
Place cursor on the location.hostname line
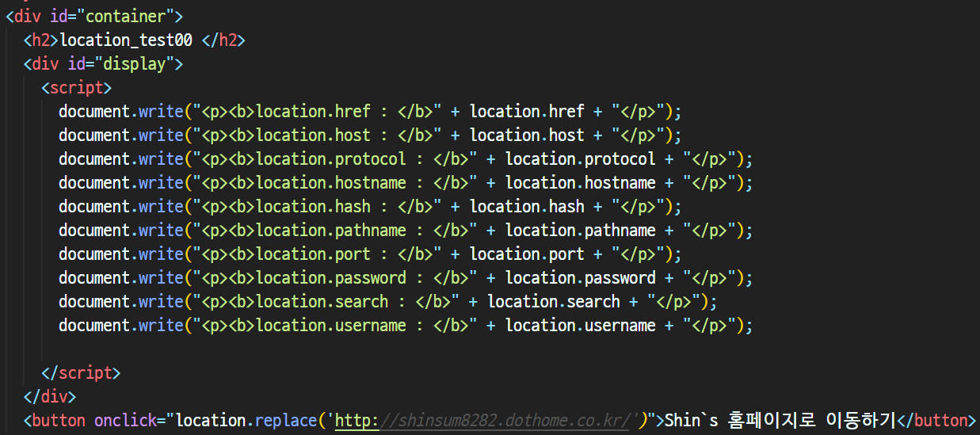(x=406, y=182)
